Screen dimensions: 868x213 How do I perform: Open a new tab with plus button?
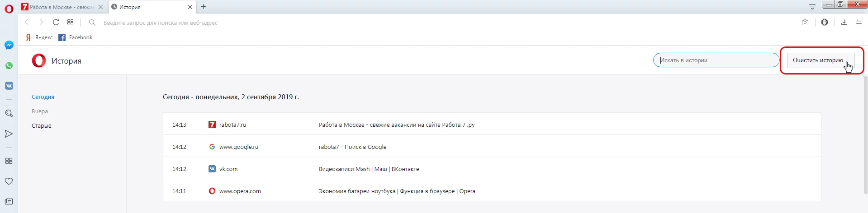204,7
